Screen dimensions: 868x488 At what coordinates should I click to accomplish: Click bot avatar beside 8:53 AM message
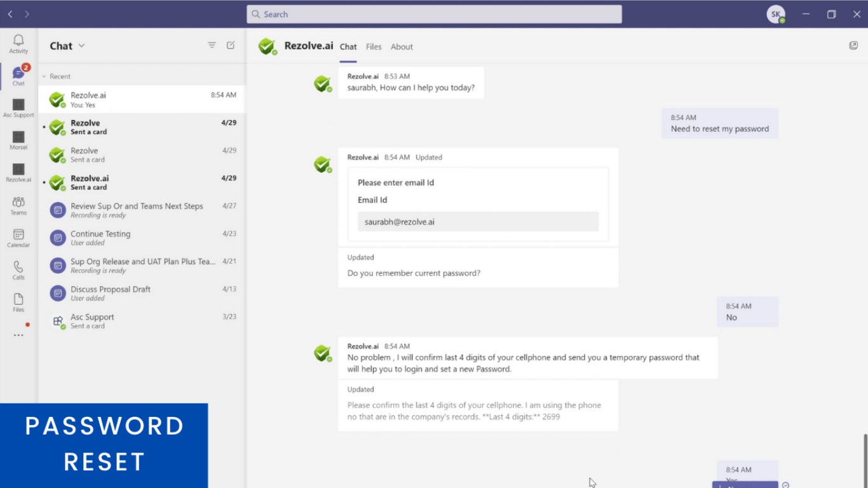[x=323, y=83]
